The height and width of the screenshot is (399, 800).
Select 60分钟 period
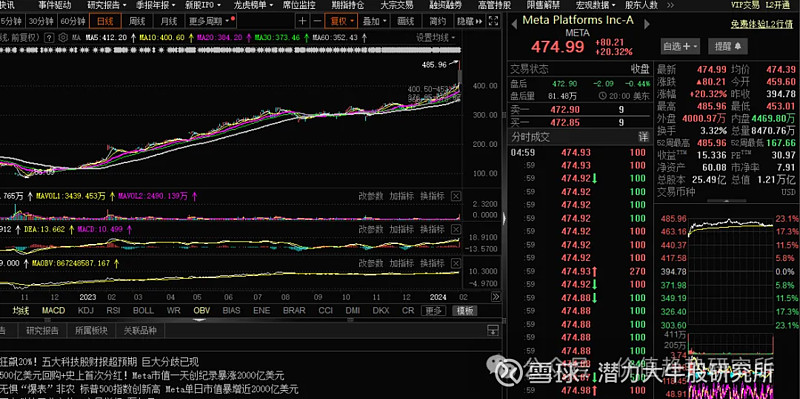click(x=72, y=21)
